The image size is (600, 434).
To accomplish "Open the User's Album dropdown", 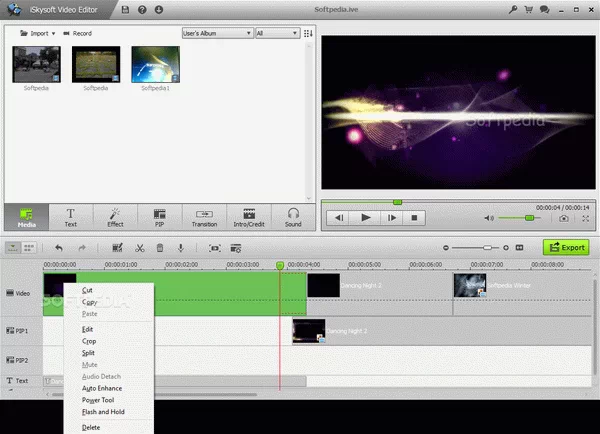I will click(x=217, y=33).
